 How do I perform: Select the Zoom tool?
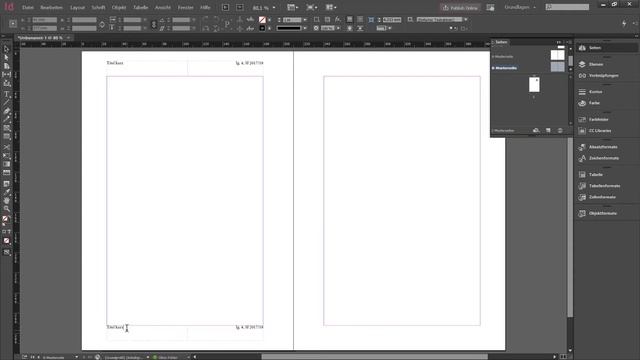(x=6, y=209)
